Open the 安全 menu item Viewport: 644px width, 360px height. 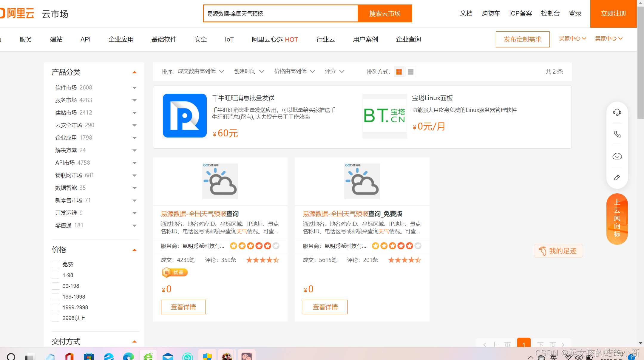point(200,39)
